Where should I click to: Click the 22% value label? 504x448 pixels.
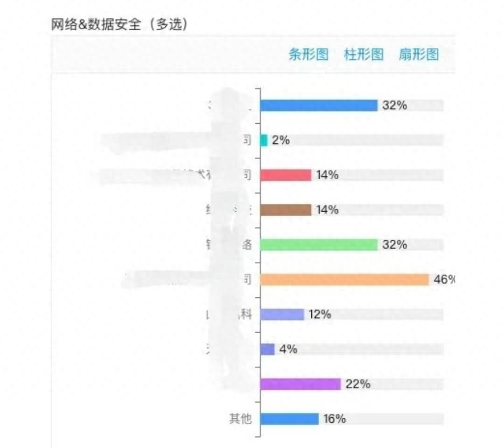pos(358,384)
